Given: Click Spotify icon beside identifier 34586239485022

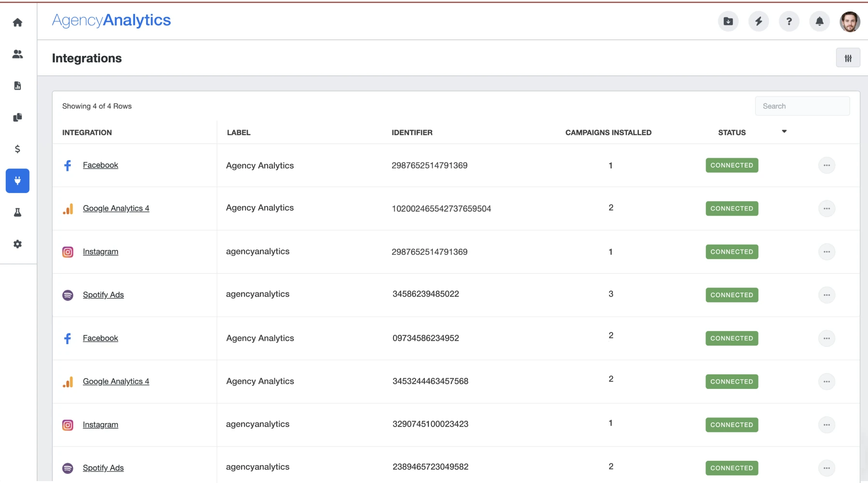Looking at the screenshot, I should point(68,295).
